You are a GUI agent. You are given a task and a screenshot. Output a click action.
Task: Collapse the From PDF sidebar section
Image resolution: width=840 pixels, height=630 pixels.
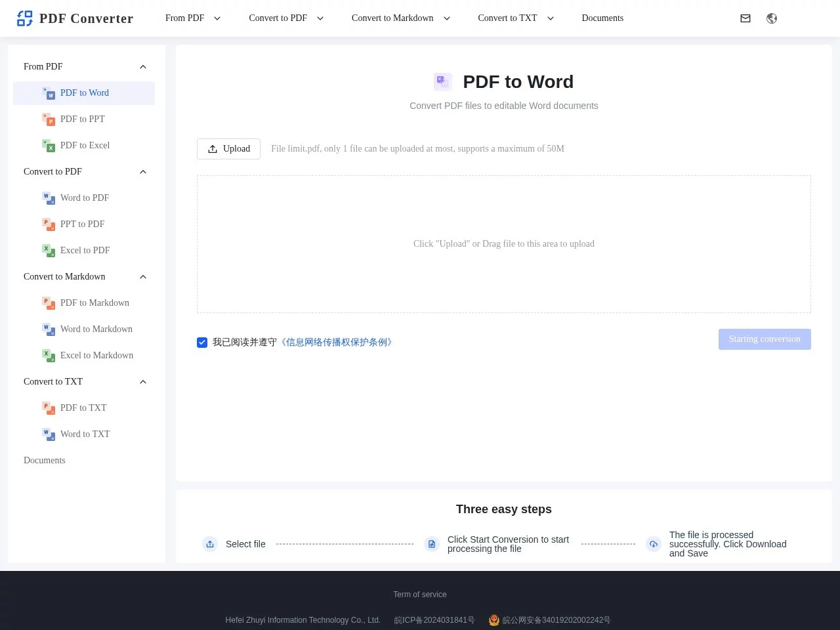[143, 67]
